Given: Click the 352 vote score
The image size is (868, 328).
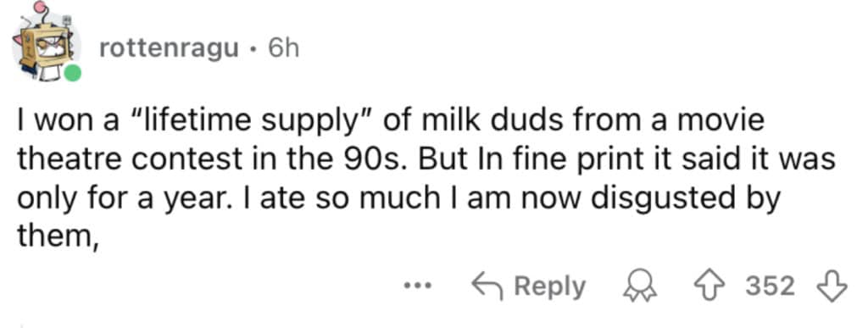Looking at the screenshot, I should [770, 286].
